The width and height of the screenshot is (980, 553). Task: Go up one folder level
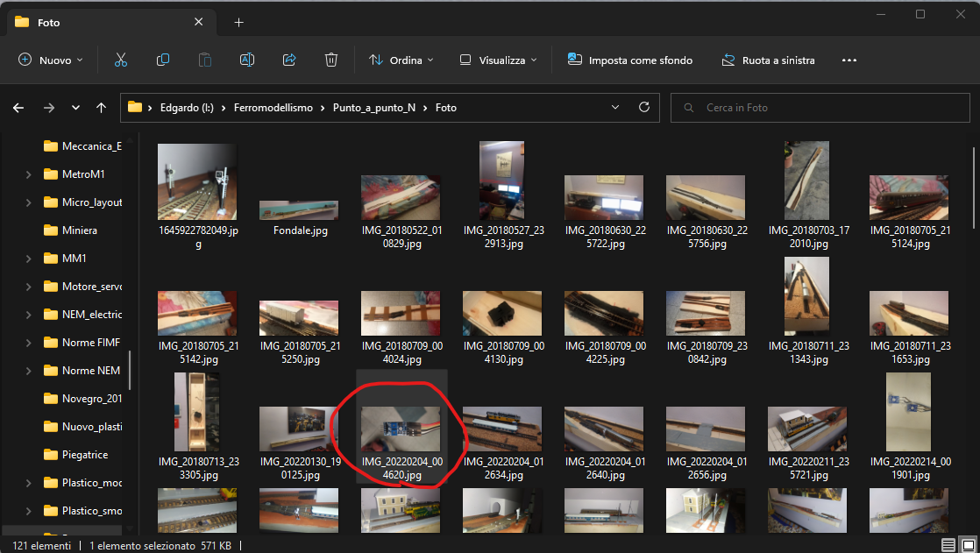[102, 108]
